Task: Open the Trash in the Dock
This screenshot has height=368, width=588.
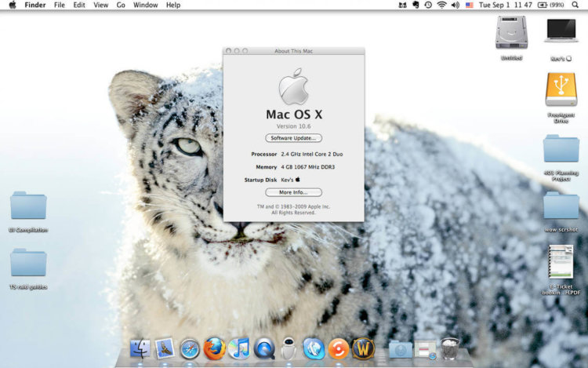Action: pos(450,349)
